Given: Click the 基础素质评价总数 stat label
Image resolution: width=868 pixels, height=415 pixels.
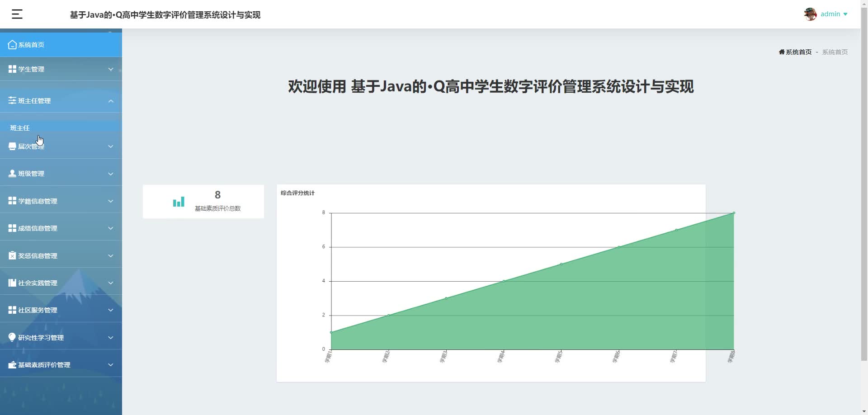Looking at the screenshot, I should [x=217, y=208].
